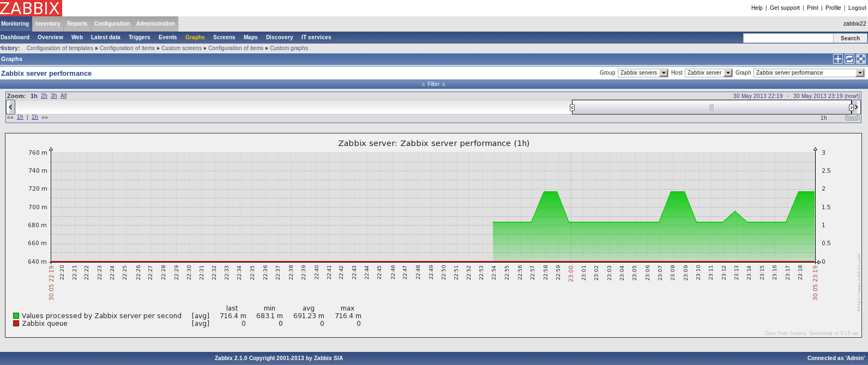Image resolution: width=868 pixels, height=365 pixels.
Task: Click the date range 30 May 2013 22:19
Action: coord(758,96)
